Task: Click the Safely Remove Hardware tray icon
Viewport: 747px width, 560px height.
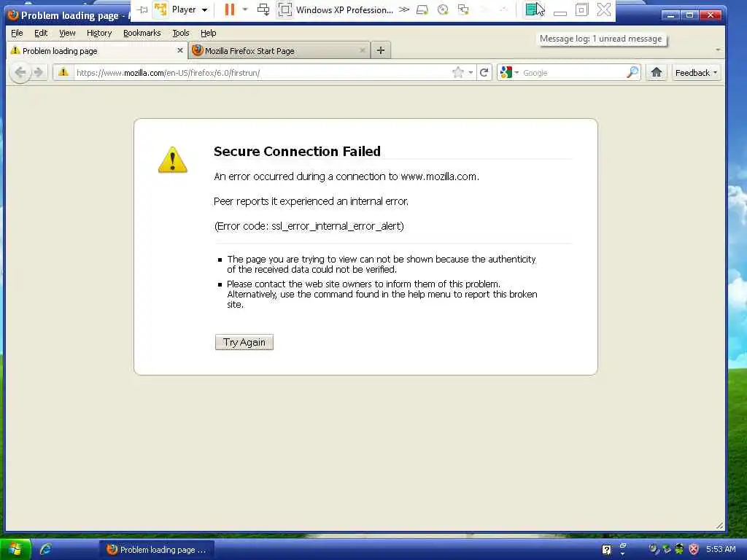Action: tap(667, 550)
